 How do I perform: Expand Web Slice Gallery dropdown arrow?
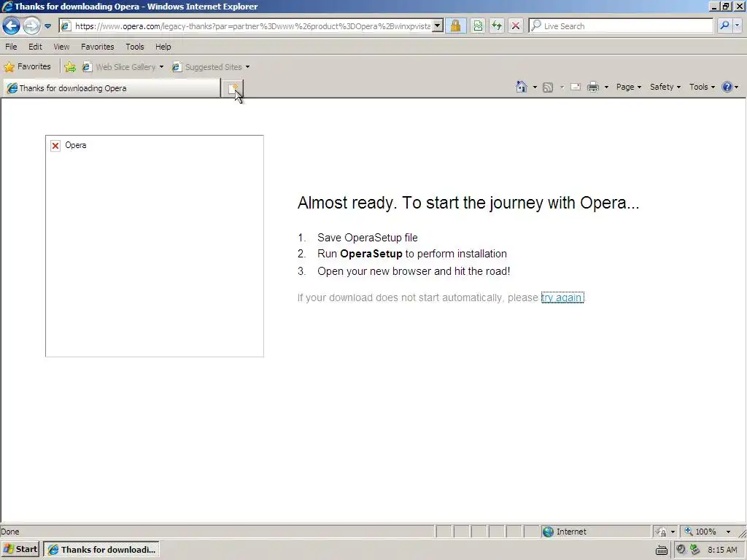[161, 67]
